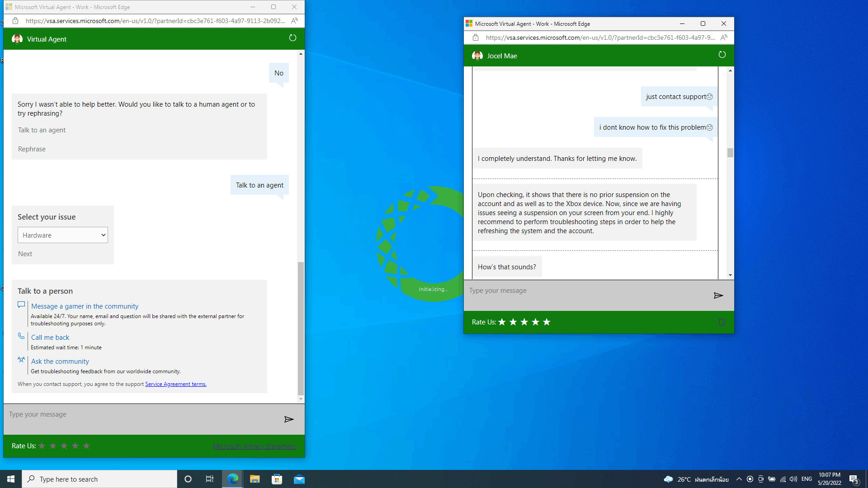Click the Jocel Mae avatar icon
Image resolution: width=868 pixels, height=488 pixels.
coord(477,56)
